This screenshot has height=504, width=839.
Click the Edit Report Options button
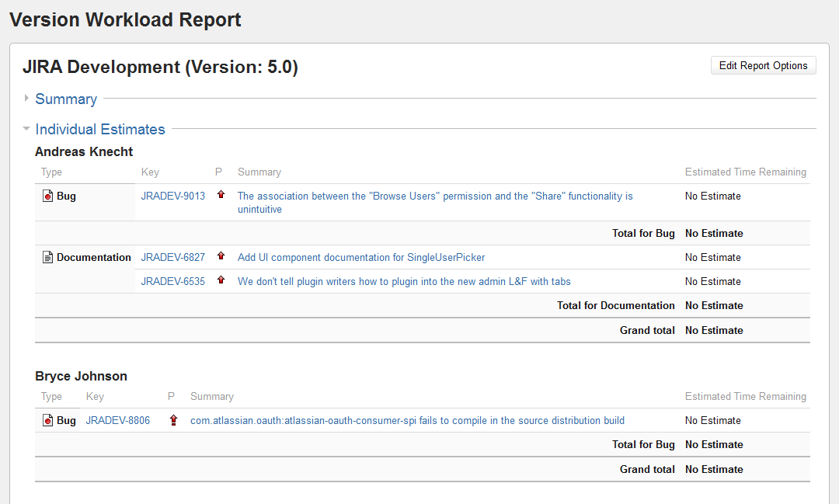763,66
